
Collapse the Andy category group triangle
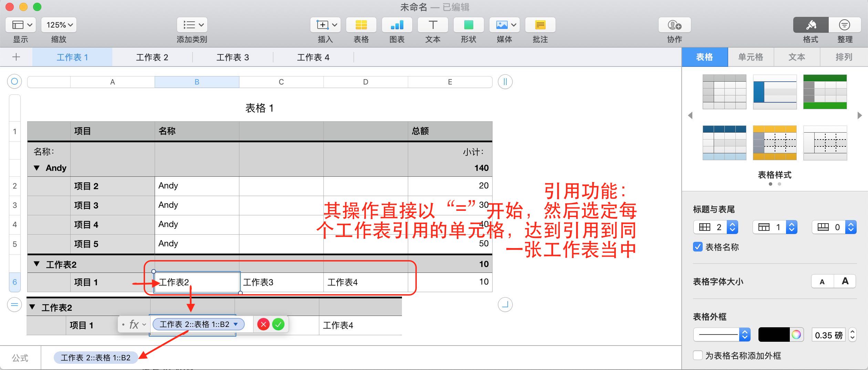(37, 168)
